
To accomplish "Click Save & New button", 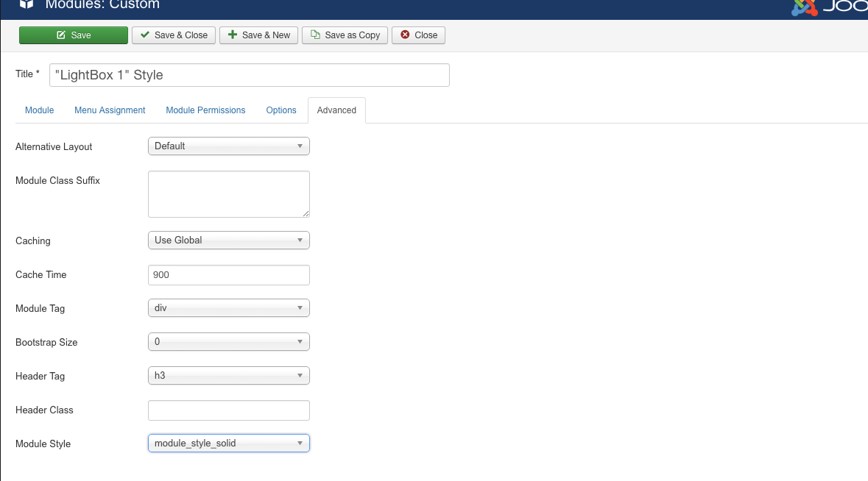I will pyautogui.click(x=258, y=35).
